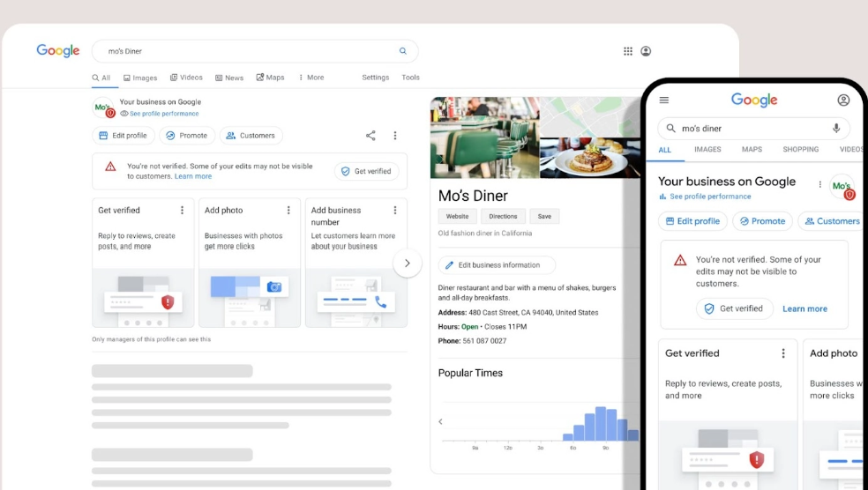Click the Add photo suggestion card title on desktop
The height and width of the screenshot is (490, 868).
224,210
